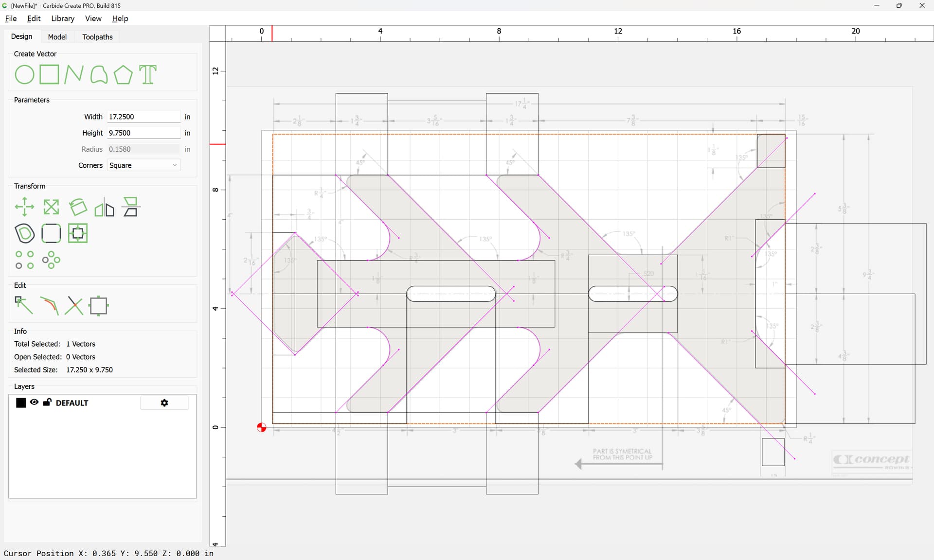Activate the Align vectors tool
The width and height of the screenshot is (934, 560).
(130, 207)
